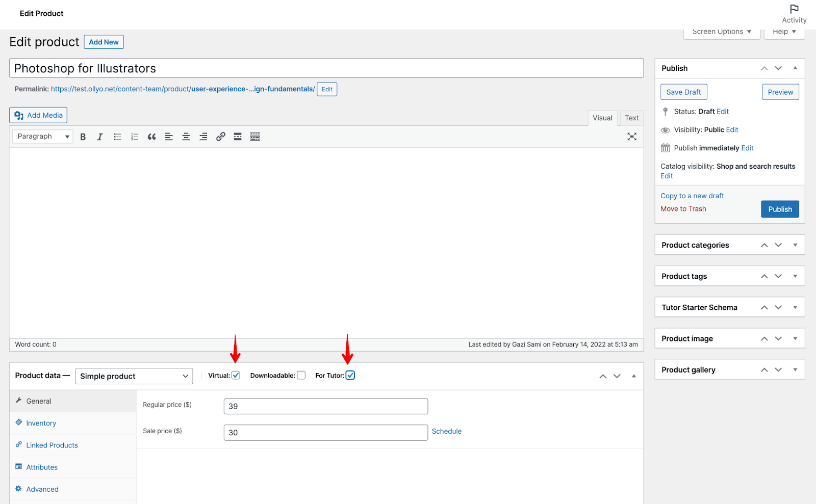Image resolution: width=816 pixels, height=504 pixels.
Task: Move Product categories box down
Action: pyautogui.click(x=778, y=245)
